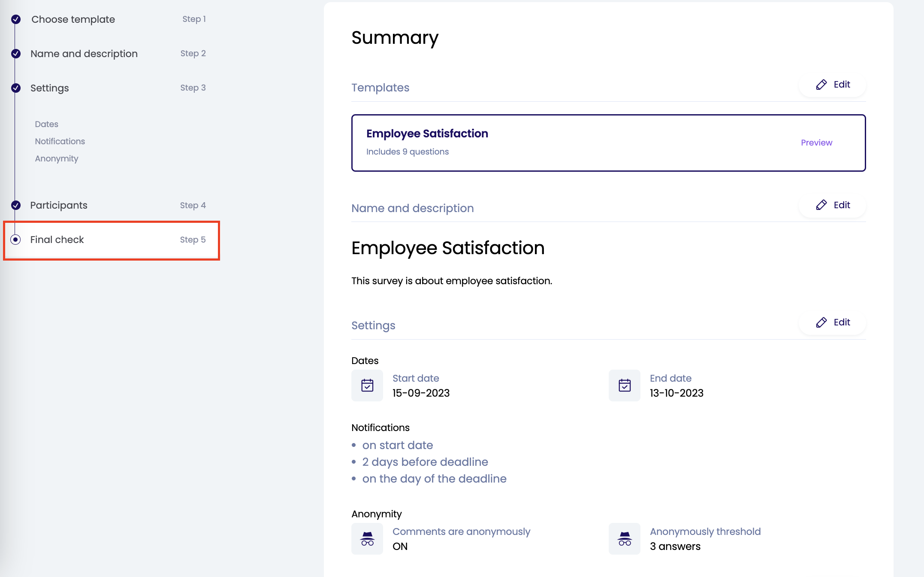Open Preview of Employee Satisfaction template
The height and width of the screenshot is (577, 924).
tap(816, 143)
